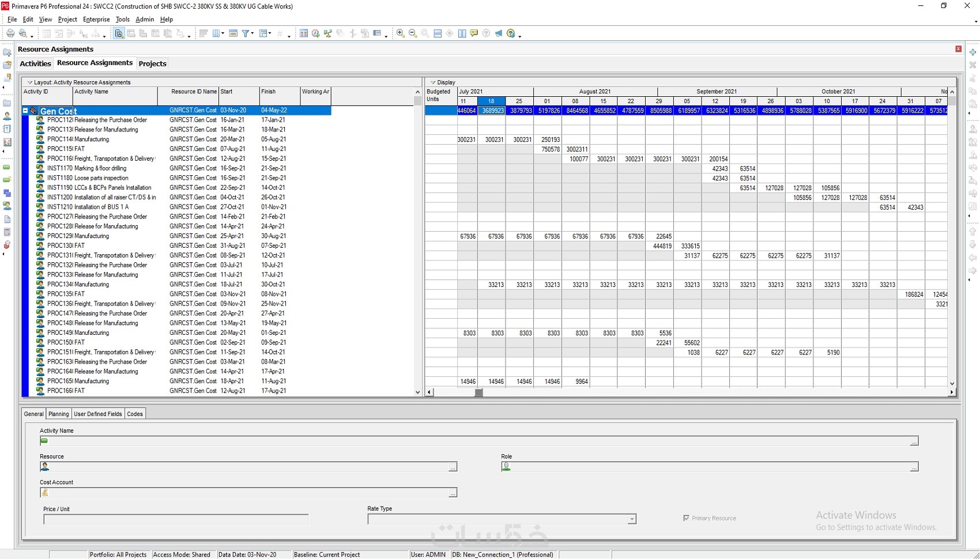
Task: Click the Help question mark icon
Action: pyautogui.click(x=511, y=33)
